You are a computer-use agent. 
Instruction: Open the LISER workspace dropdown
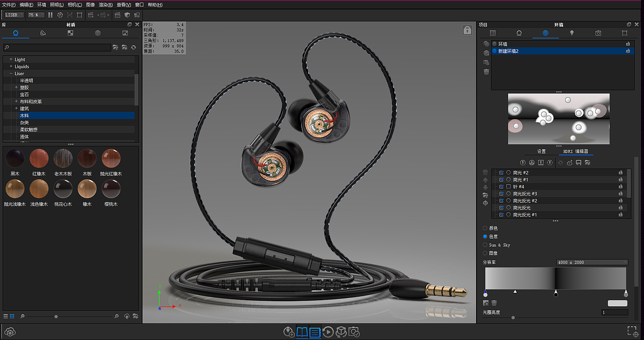14,15
